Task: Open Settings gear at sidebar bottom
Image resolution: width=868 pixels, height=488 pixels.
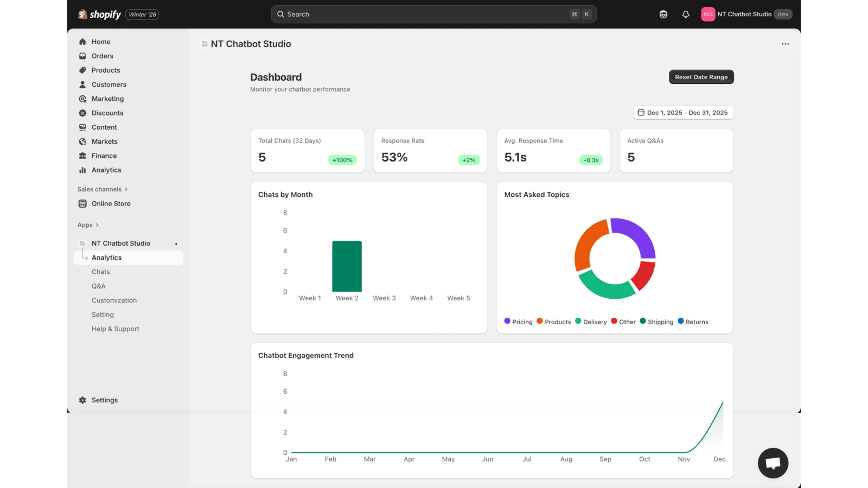Action: [x=82, y=400]
